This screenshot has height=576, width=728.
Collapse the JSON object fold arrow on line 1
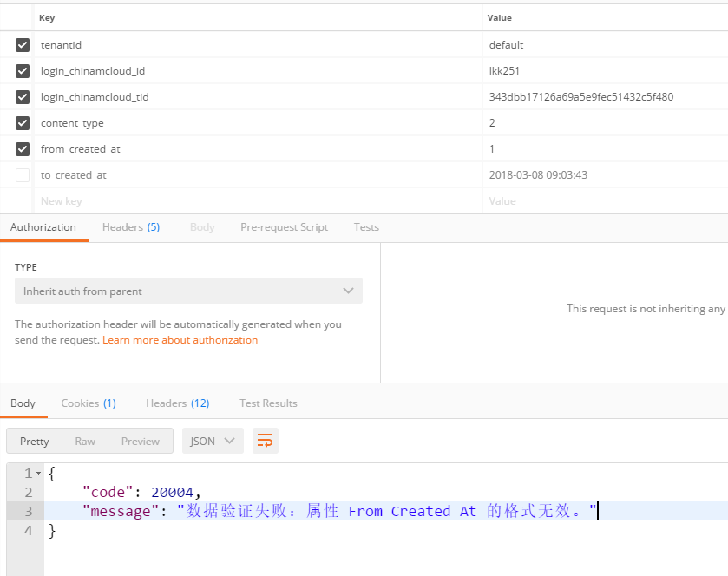pyautogui.click(x=38, y=474)
